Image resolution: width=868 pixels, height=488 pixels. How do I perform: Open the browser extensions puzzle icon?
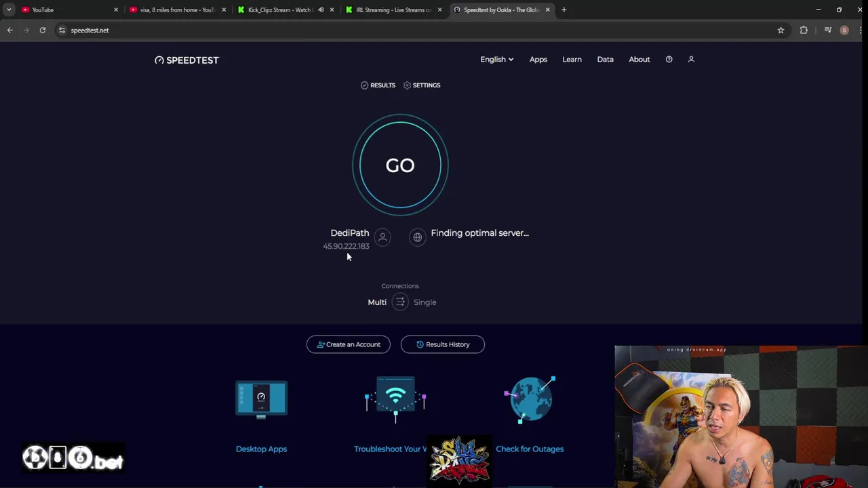[804, 30]
